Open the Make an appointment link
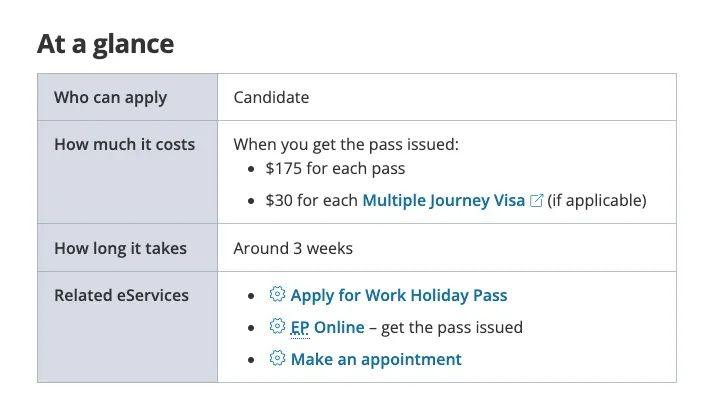Screen dimensions: 717x418 pos(375,360)
